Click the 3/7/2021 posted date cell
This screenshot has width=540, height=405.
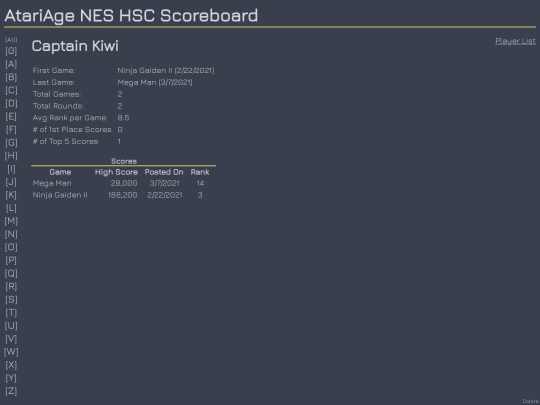coord(164,183)
